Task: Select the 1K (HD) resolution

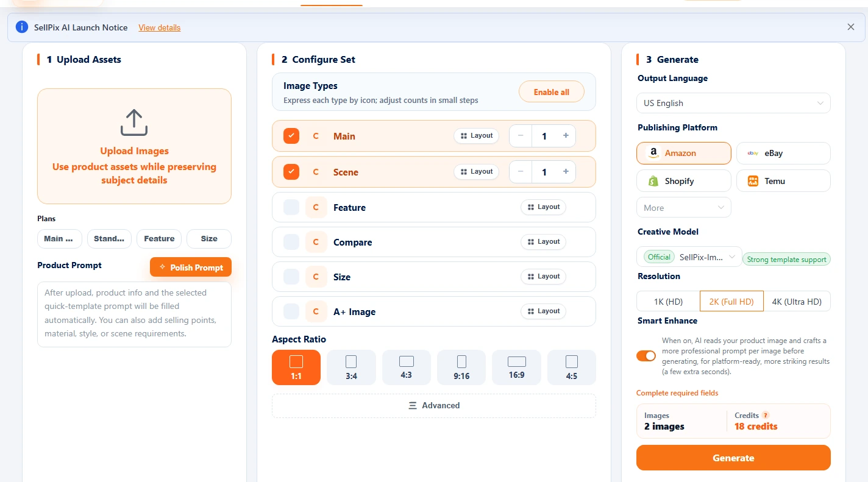Action: click(x=668, y=302)
